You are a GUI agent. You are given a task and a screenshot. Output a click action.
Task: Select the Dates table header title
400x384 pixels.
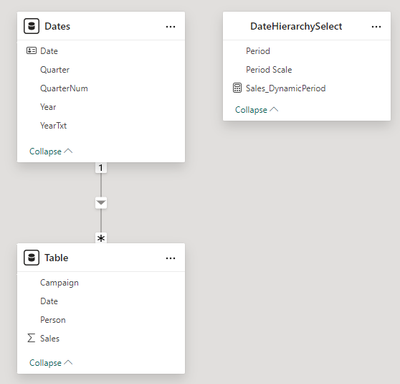[57, 26]
